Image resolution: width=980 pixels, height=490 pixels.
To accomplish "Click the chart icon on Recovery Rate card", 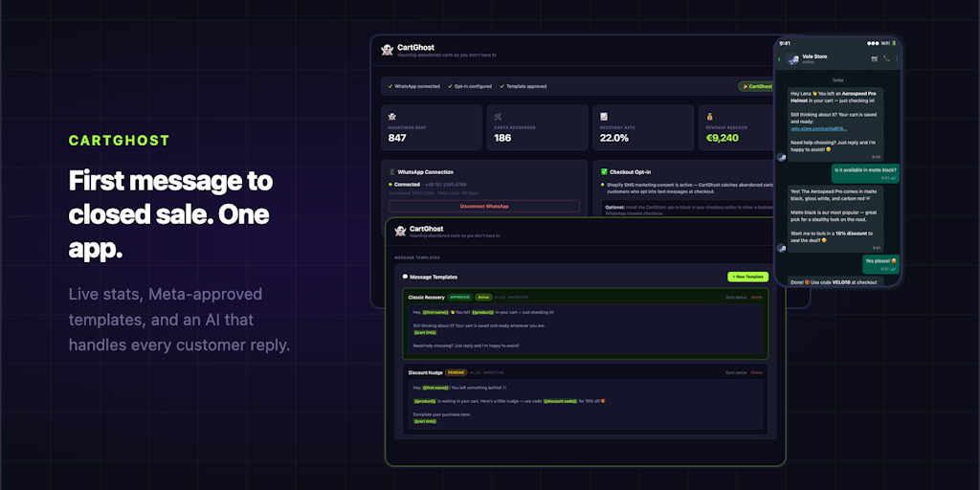I will pyautogui.click(x=604, y=116).
